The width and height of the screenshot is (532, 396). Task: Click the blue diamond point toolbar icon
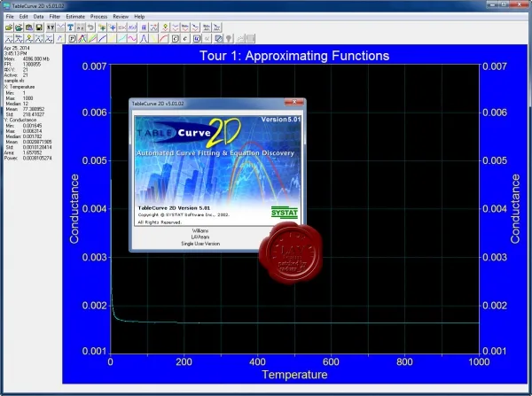(112, 27)
